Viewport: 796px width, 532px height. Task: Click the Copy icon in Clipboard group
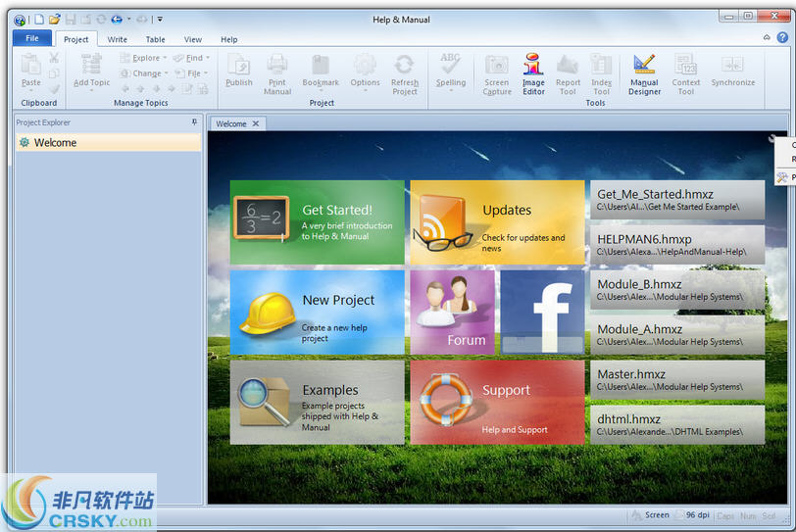(x=54, y=73)
